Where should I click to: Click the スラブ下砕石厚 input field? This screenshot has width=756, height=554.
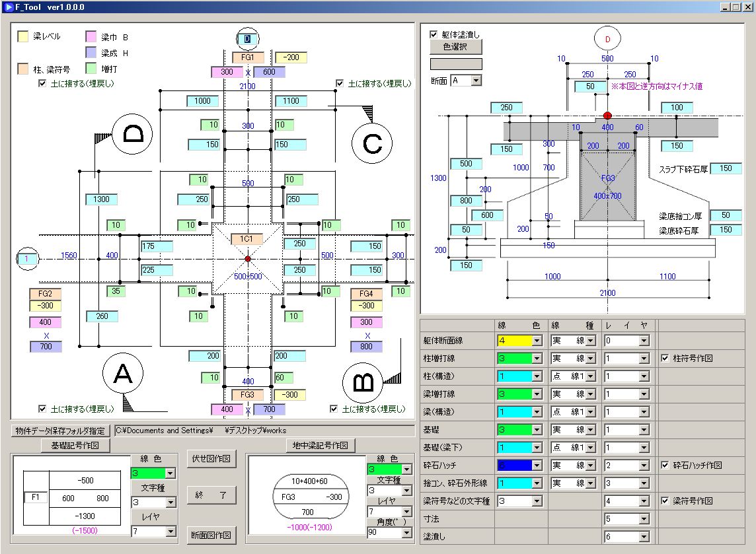(726, 169)
